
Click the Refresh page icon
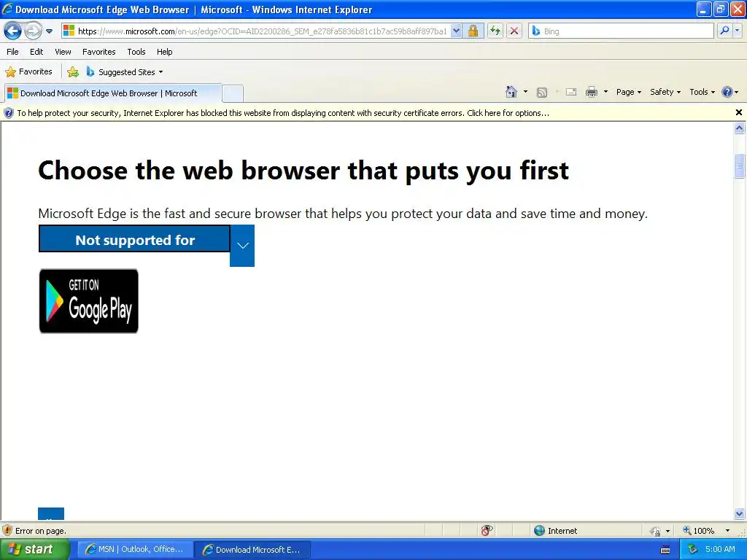point(495,31)
